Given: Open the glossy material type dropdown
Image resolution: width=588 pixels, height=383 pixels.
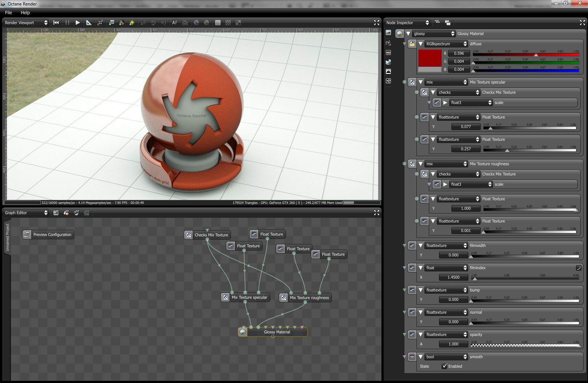Looking at the screenshot, I should [x=434, y=34].
